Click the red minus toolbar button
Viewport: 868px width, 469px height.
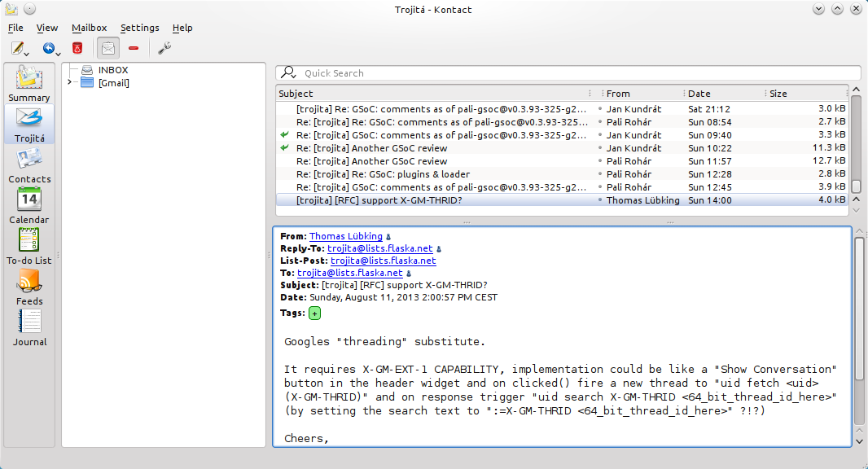(134, 48)
